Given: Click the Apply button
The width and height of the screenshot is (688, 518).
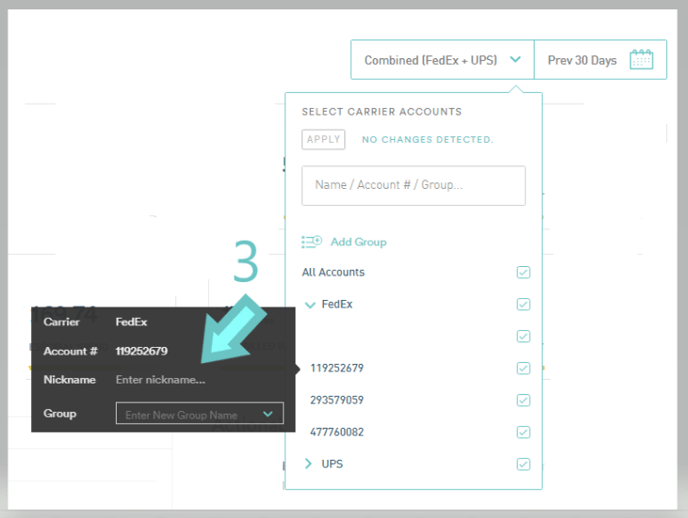Looking at the screenshot, I should (x=323, y=139).
